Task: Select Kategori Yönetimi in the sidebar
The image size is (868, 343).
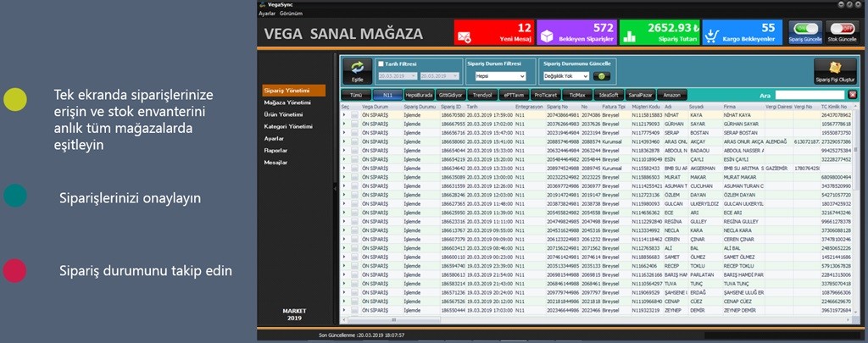Action: (288, 127)
